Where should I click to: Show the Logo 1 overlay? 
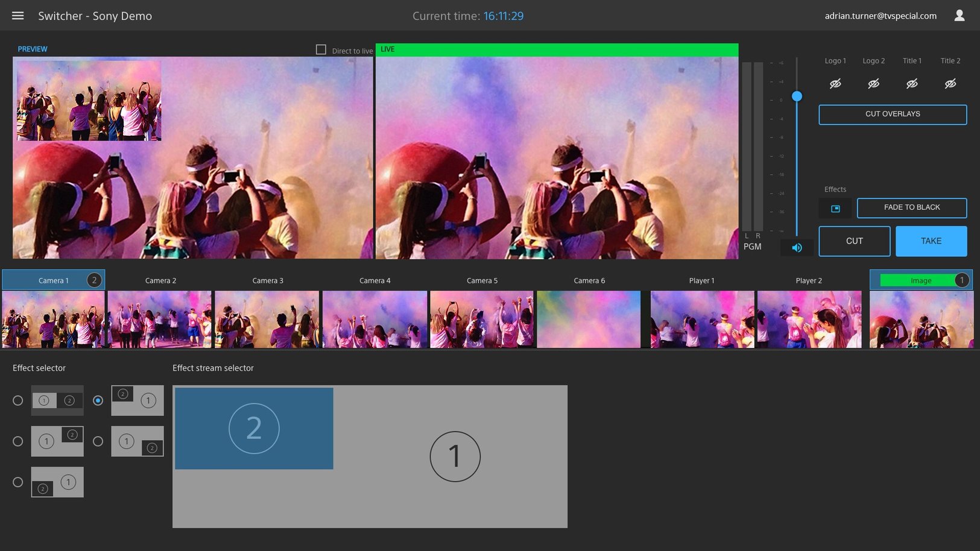[835, 84]
